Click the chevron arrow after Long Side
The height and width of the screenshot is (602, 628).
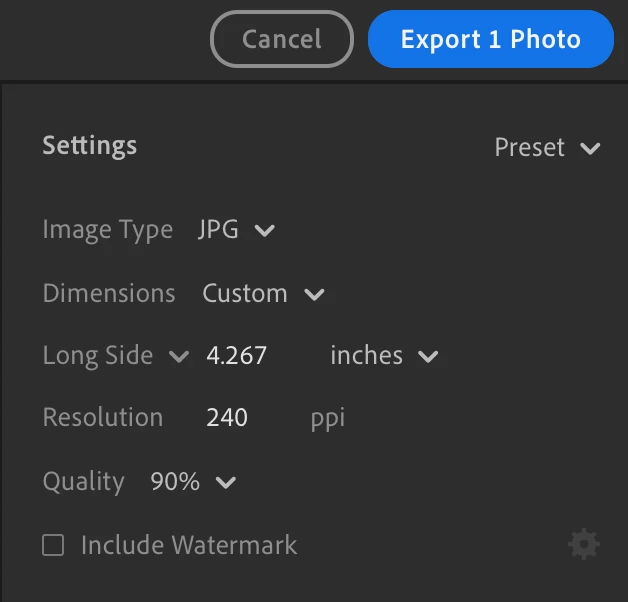pos(179,356)
